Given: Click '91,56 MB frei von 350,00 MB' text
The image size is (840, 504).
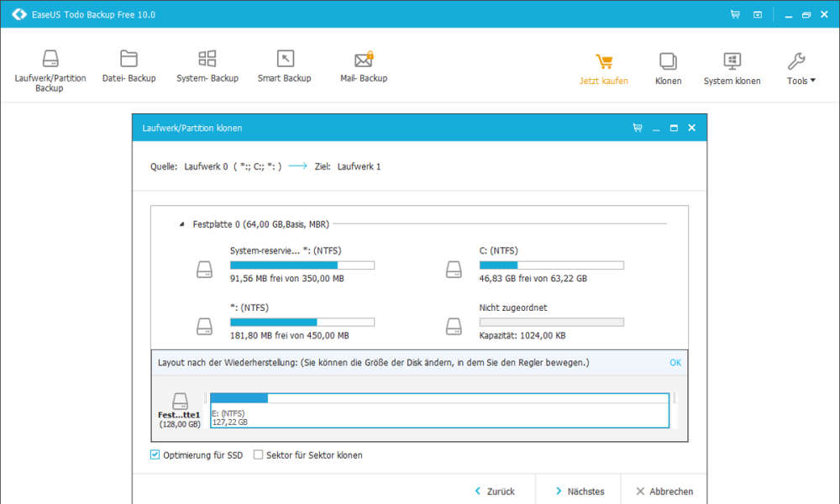Looking at the screenshot, I should [x=287, y=279].
